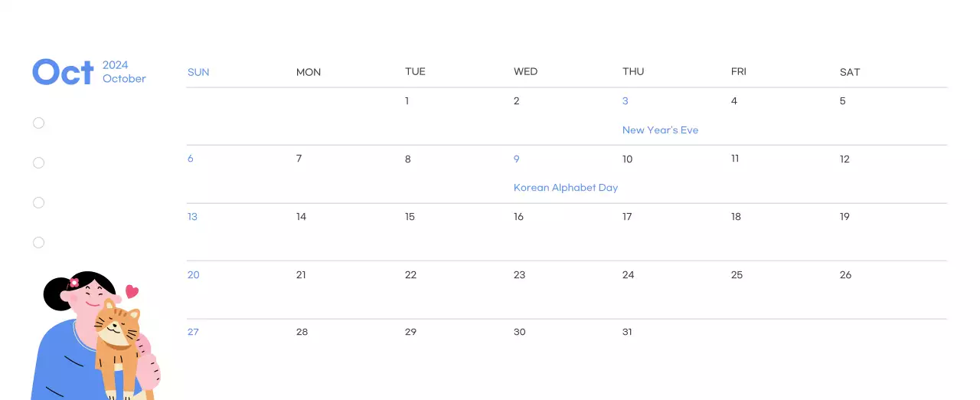Pick the date 15 in the calendar
The image size is (980, 400).
point(410,217)
